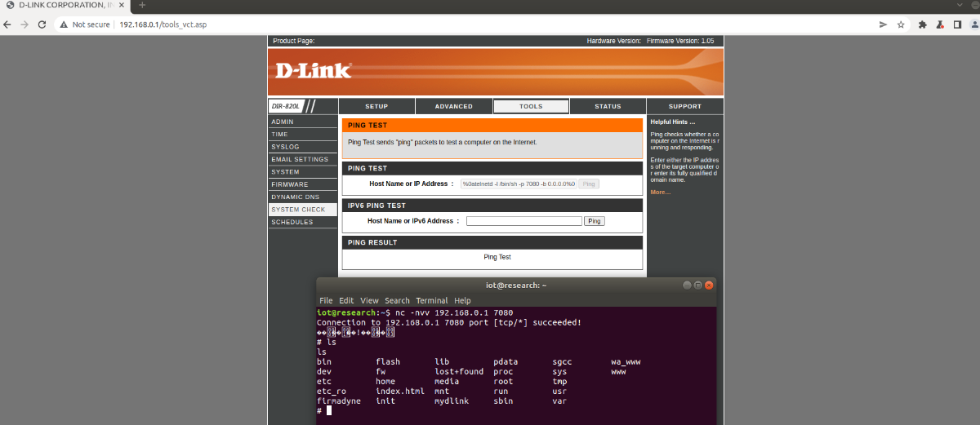Click 'Firmware Version: 1.05' text
This screenshot has height=425, width=980.
coord(680,41)
